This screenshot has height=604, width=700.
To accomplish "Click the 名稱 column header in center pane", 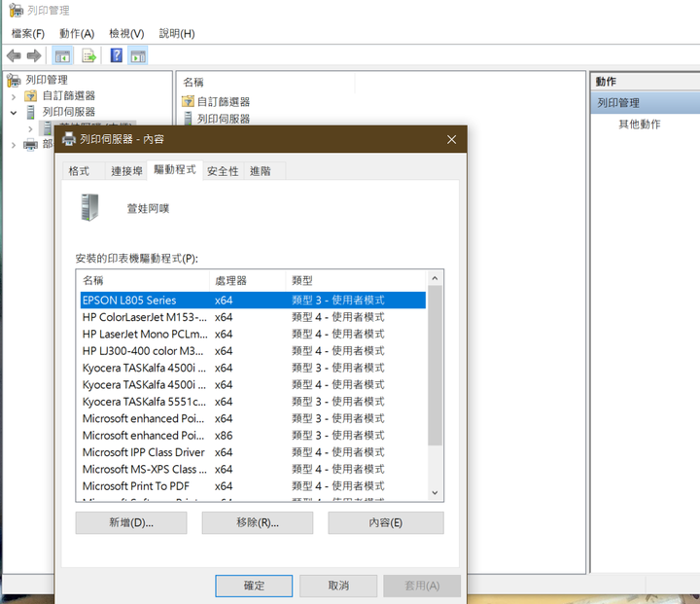I will point(266,83).
